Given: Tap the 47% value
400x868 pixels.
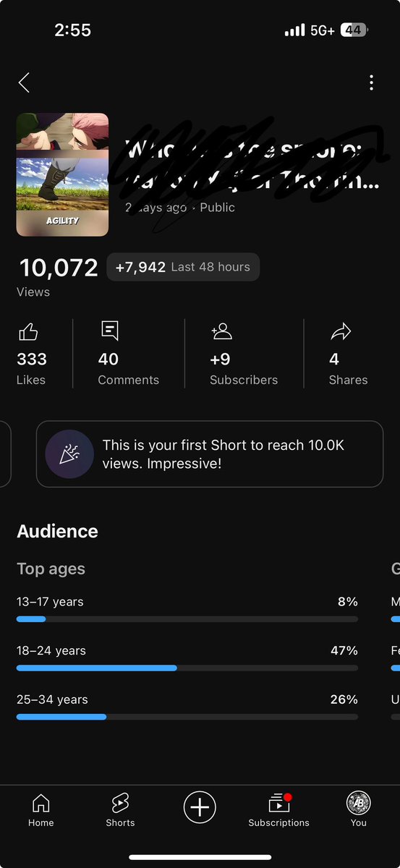Looking at the screenshot, I should tap(344, 651).
